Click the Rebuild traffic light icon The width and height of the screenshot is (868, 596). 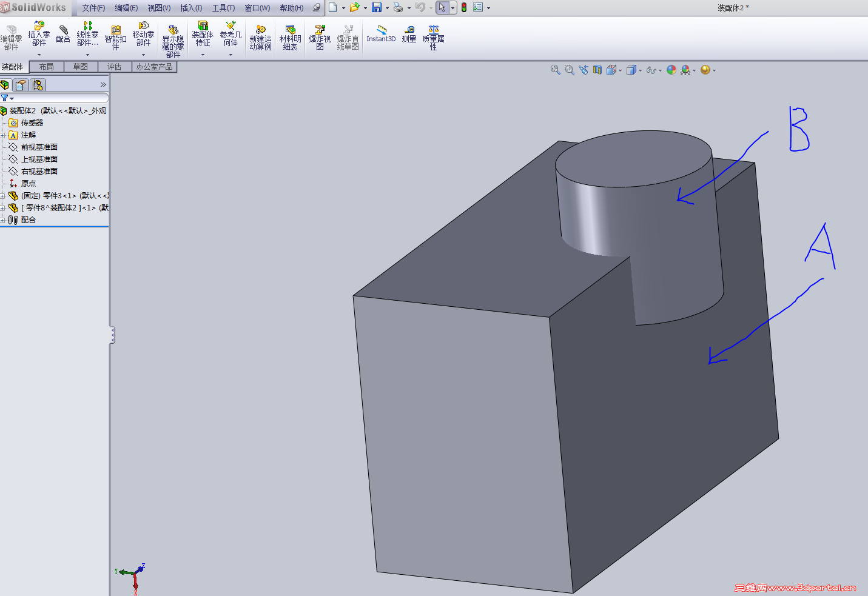click(464, 7)
